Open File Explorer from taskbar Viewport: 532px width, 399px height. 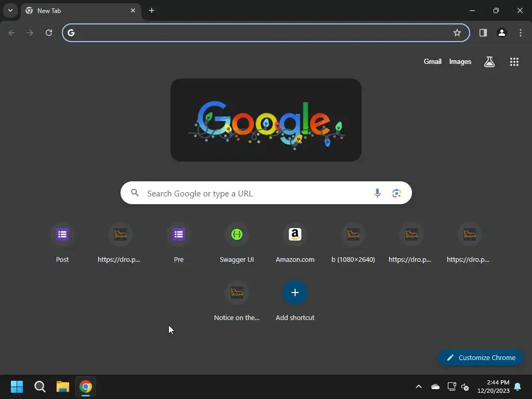coord(63,387)
